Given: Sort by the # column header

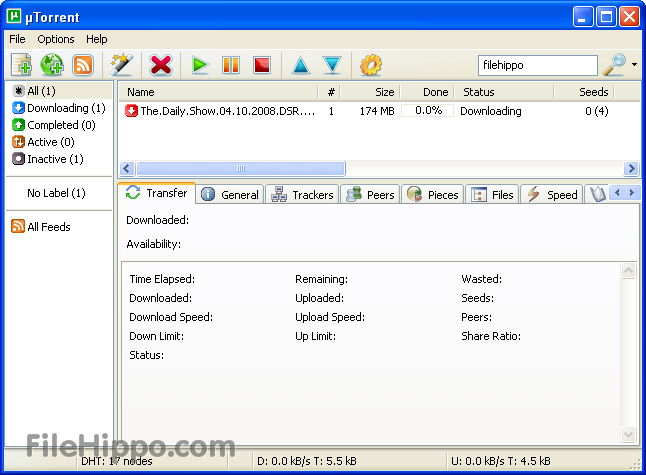Looking at the screenshot, I should (x=330, y=92).
